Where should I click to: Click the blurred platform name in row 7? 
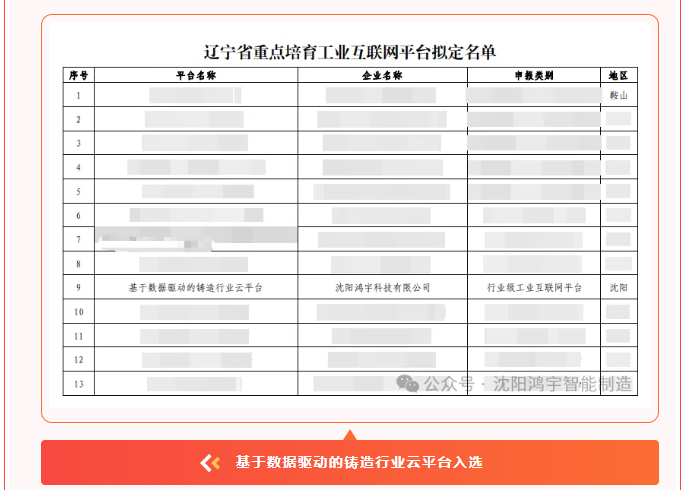tap(196, 238)
